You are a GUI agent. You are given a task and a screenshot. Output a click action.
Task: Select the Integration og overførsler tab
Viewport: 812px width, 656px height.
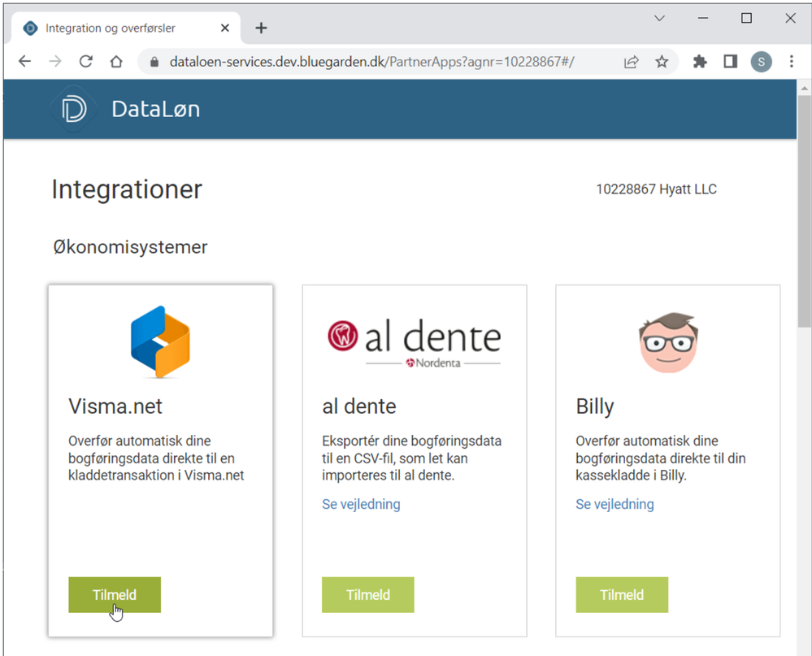tap(125, 28)
